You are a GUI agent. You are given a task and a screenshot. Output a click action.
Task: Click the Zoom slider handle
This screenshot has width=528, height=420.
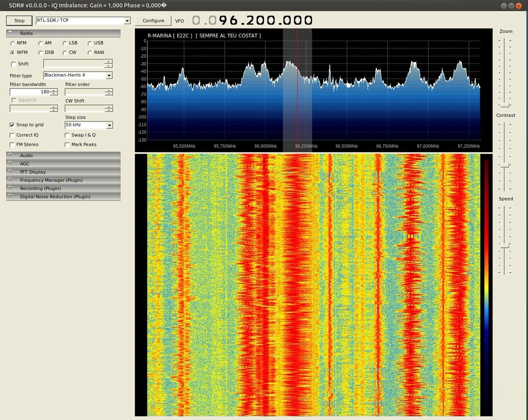click(x=505, y=105)
